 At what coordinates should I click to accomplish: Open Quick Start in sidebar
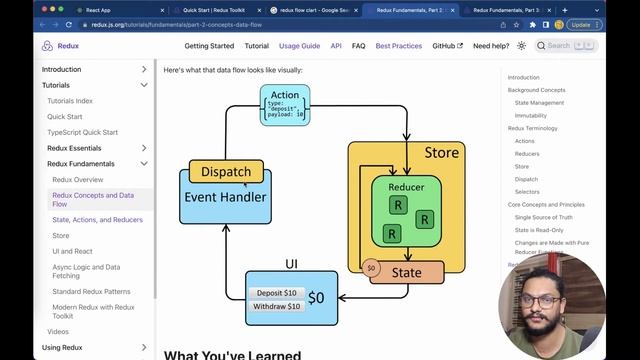pyautogui.click(x=64, y=117)
